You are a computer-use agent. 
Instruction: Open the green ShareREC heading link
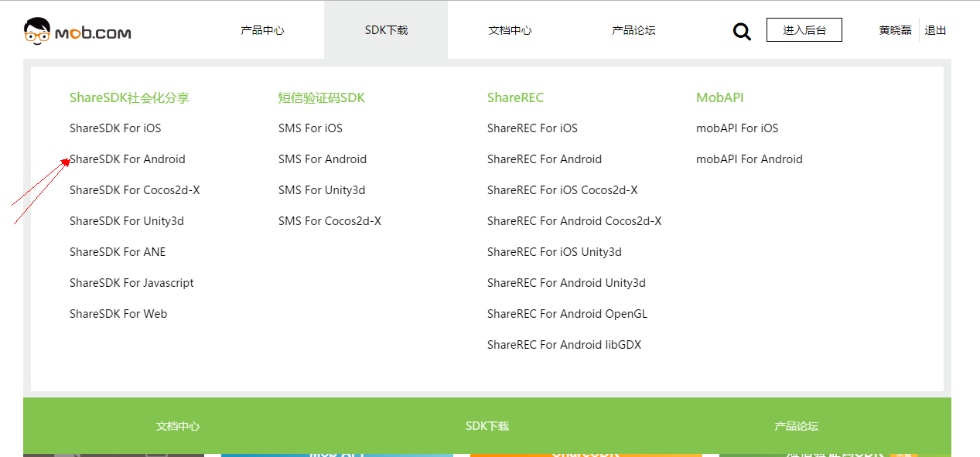515,97
